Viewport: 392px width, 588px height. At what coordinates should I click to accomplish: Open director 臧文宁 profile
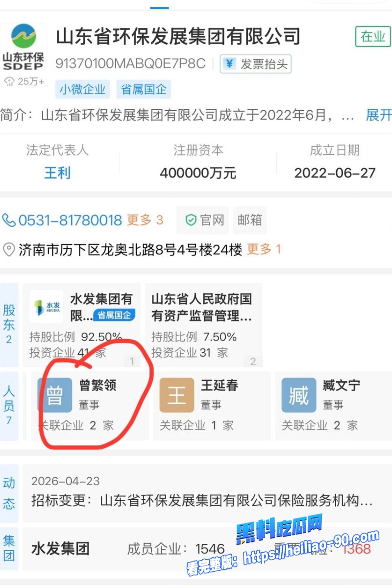334,406
